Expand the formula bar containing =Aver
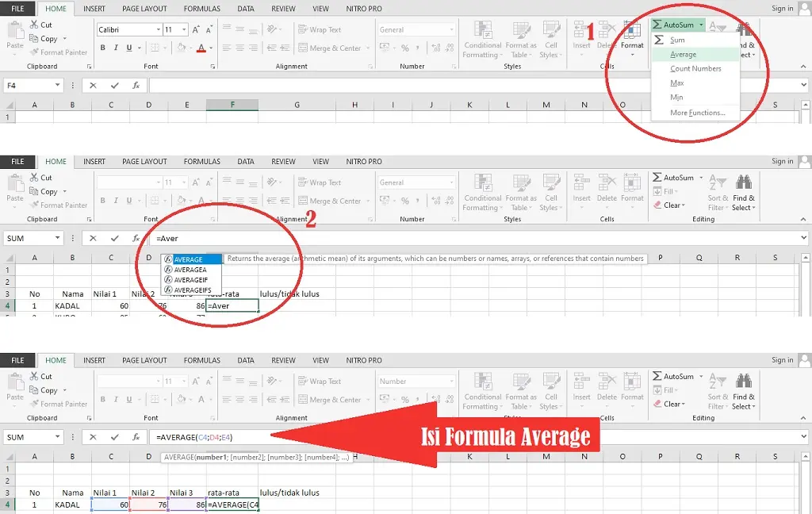Image resolution: width=812 pixels, height=514 pixels. tap(804, 238)
